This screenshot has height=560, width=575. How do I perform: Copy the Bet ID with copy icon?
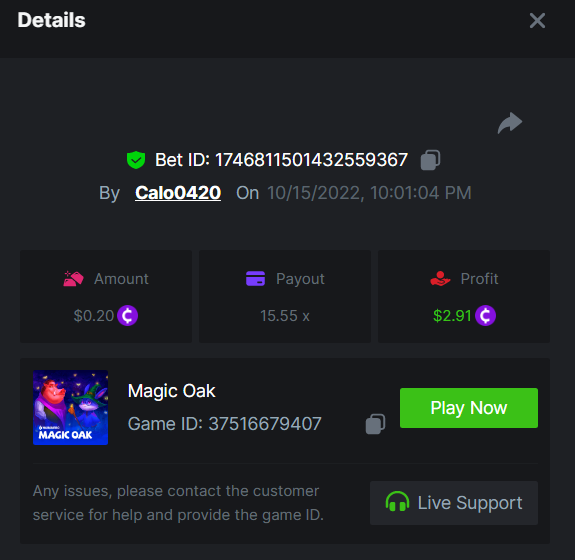(x=430, y=160)
